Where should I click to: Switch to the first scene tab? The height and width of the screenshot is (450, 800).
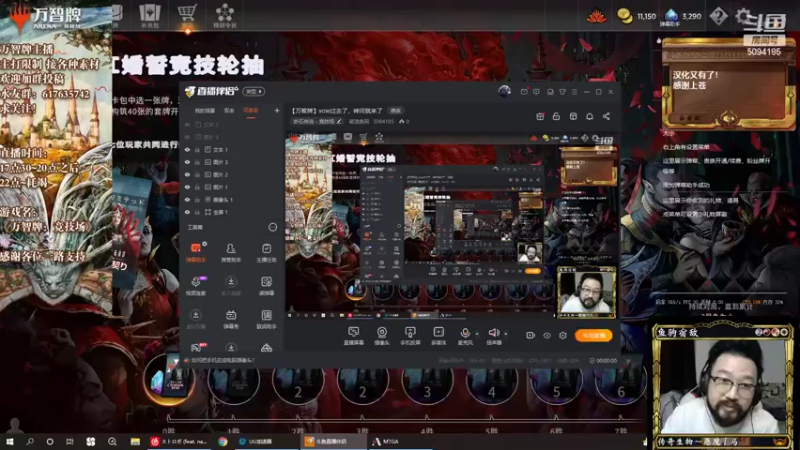[205, 111]
